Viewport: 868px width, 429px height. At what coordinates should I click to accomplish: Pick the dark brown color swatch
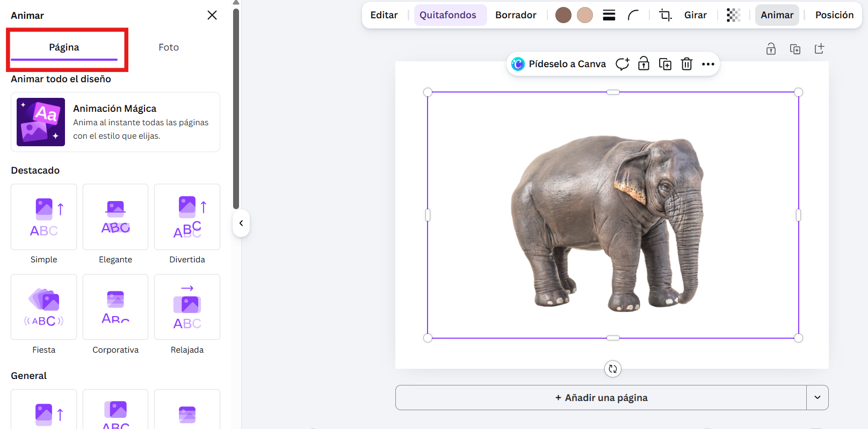tap(563, 15)
